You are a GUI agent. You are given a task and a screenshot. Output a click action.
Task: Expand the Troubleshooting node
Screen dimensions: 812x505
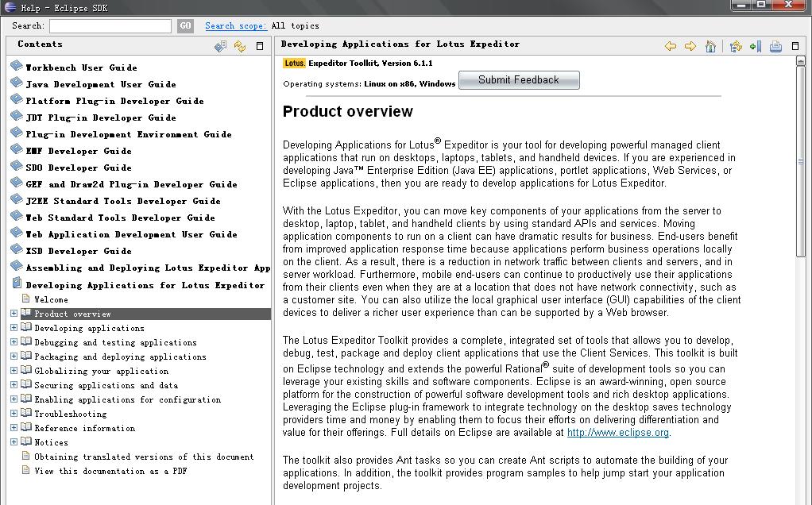(14, 414)
